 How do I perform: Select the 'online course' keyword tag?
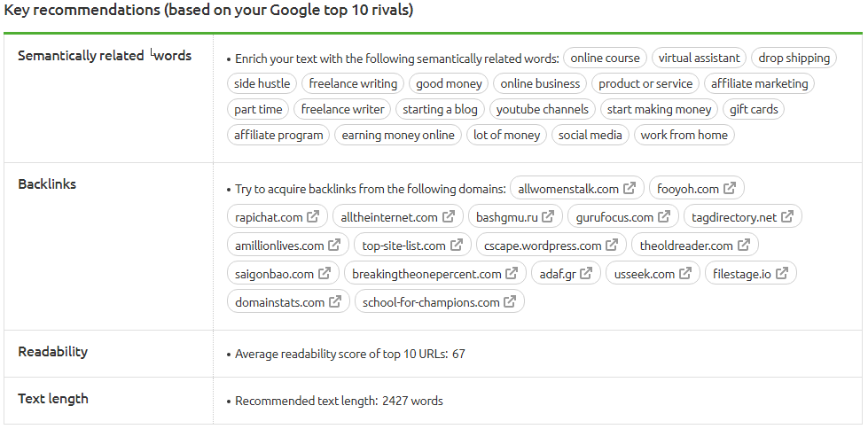coord(605,58)
